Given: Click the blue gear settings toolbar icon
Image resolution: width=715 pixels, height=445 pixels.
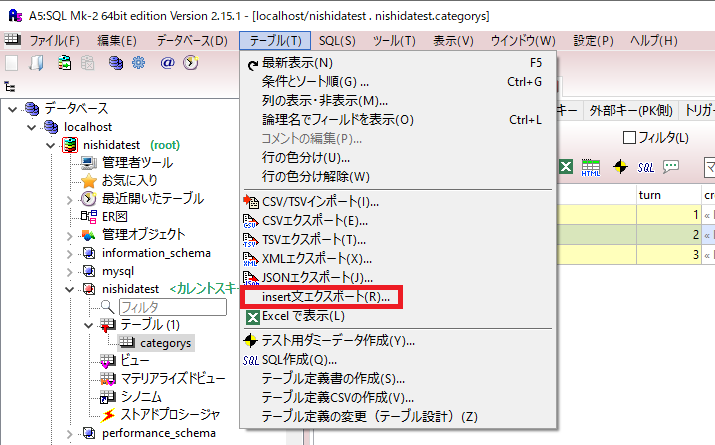Looking at the screenshot, I should pyautogui.click(x=139, y=63).
